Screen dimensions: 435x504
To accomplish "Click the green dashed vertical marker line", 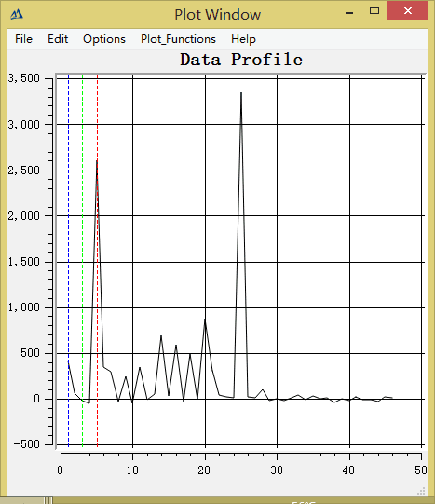I will point(83,260).
